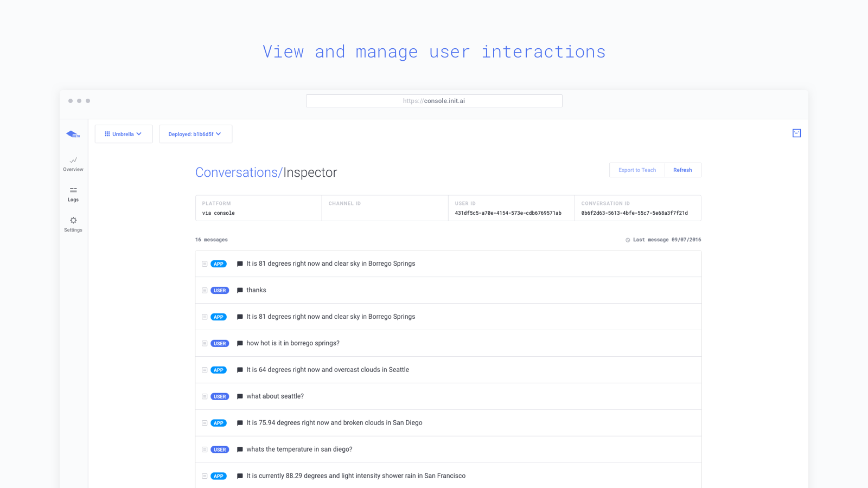Expand the Umbrella project dropdown
The width and height of the screenshot is (868, 488).
pyautogui.click(x=123, y=133)
